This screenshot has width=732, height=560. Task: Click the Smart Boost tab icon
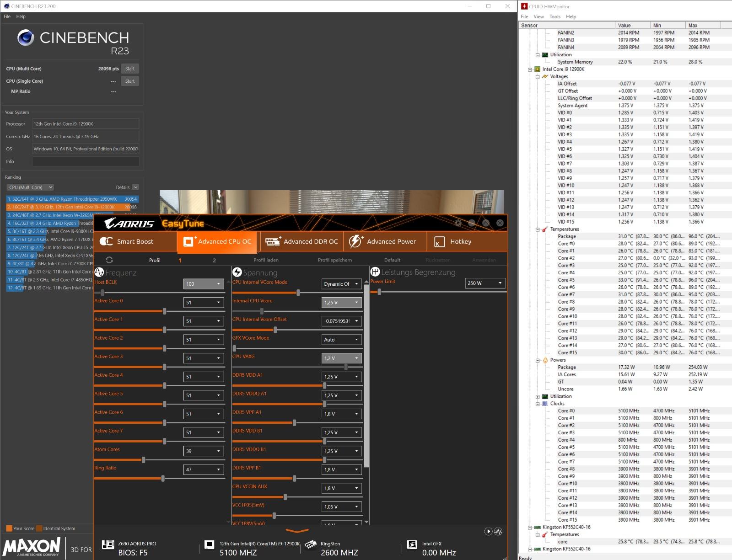tap(106, 241)
